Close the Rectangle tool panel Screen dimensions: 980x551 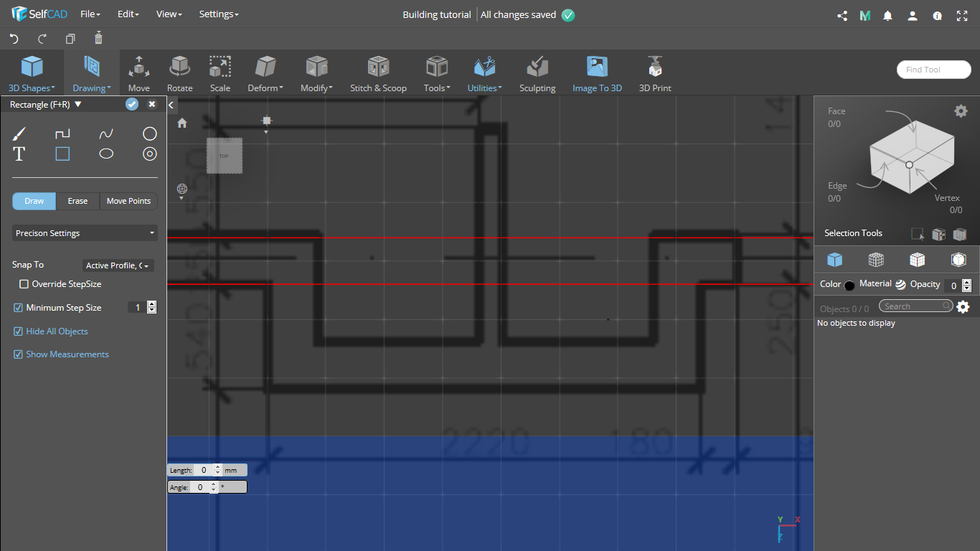coord(152,105)
